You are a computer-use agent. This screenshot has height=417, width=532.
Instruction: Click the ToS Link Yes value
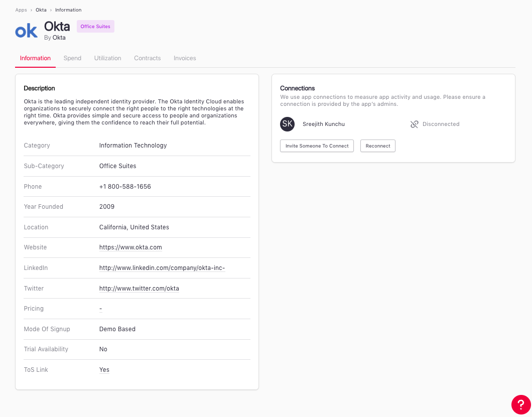(104, 370)
